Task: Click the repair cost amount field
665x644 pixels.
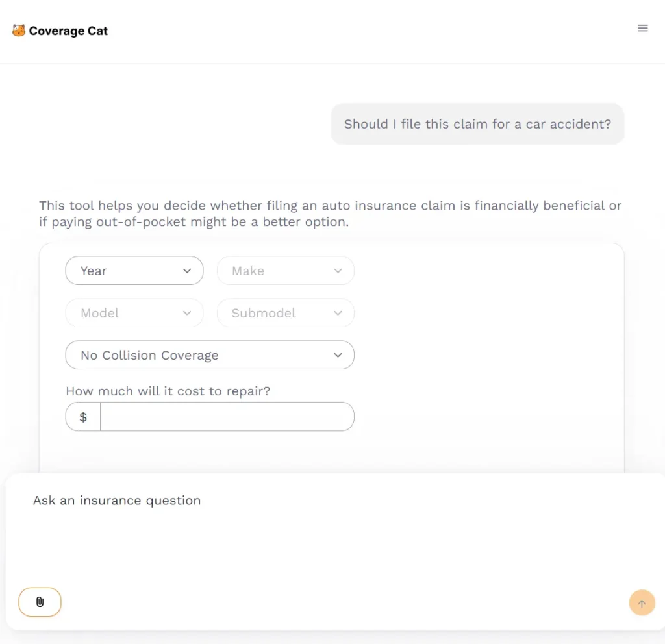Action: [x=227, y=417]
